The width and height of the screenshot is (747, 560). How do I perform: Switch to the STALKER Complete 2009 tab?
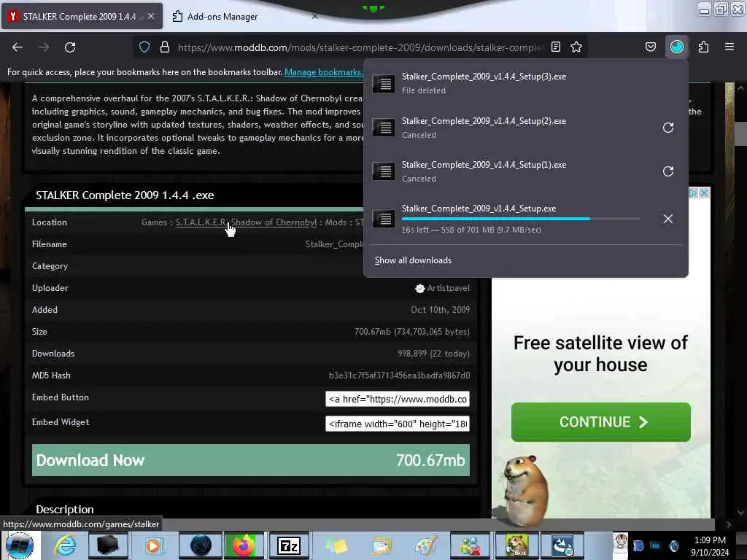pos(82,16)
